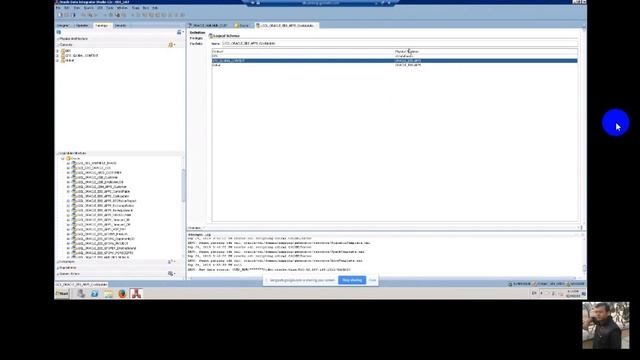This screenshot has height=360, width=640.
Task: Open the Tools menu
Action: [x=109, y=8]
